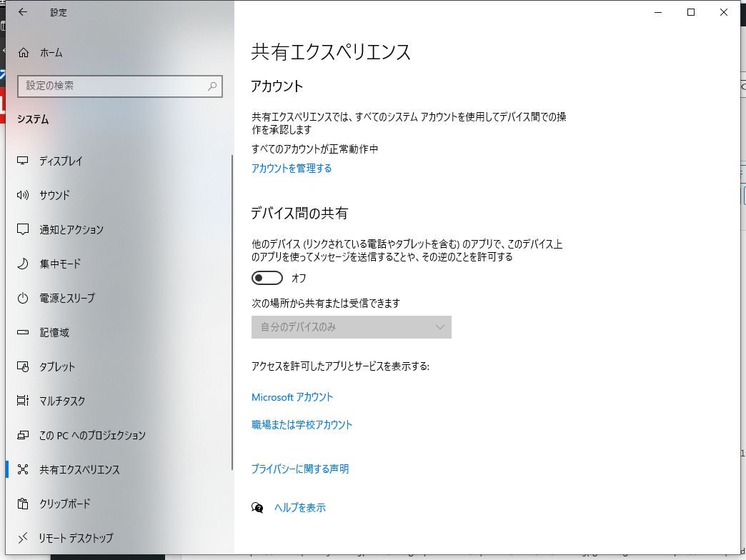
Task: Click the help question mark icon
Action: pos(258,507)
